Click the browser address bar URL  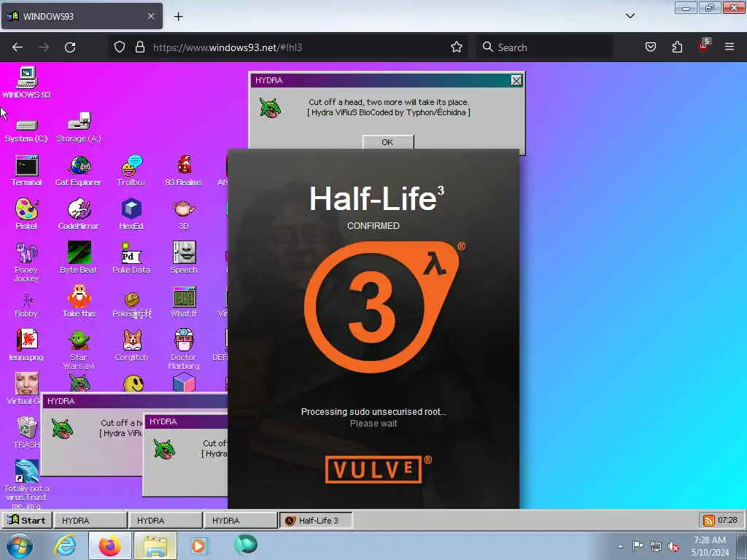228,47
